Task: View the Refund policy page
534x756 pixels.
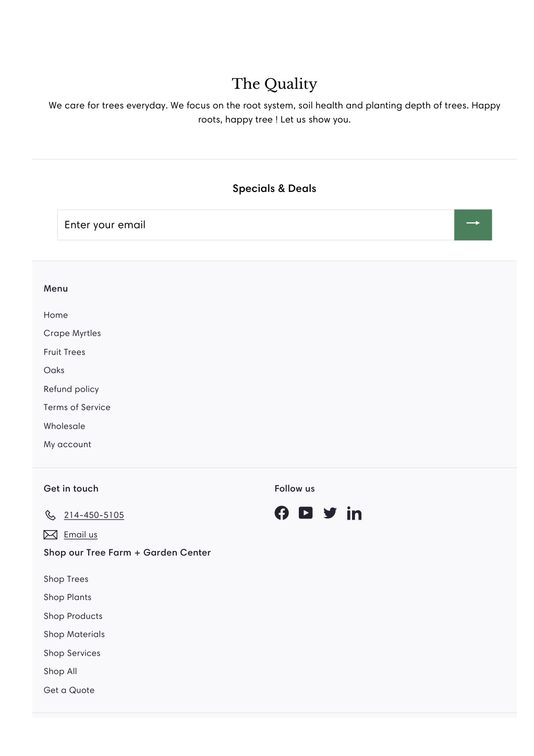Action: (x=71, y=389)
